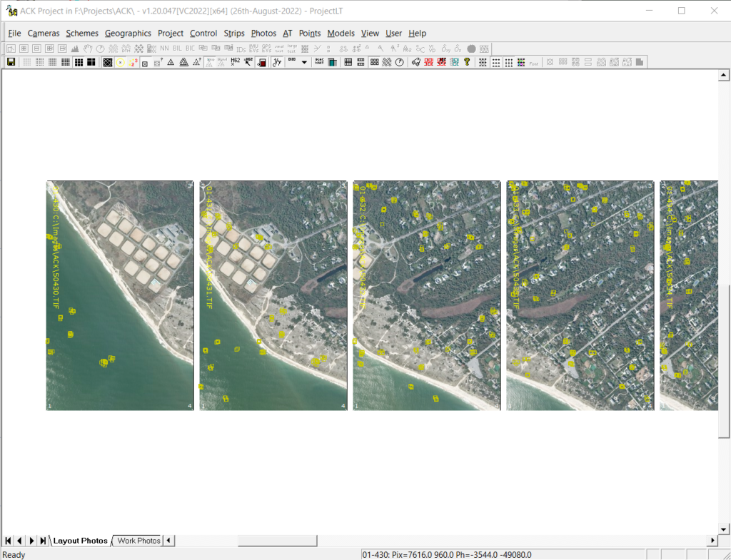731x560 pixels.
Task: Select photo thumbnail 01-430
Action: (120, 295)
